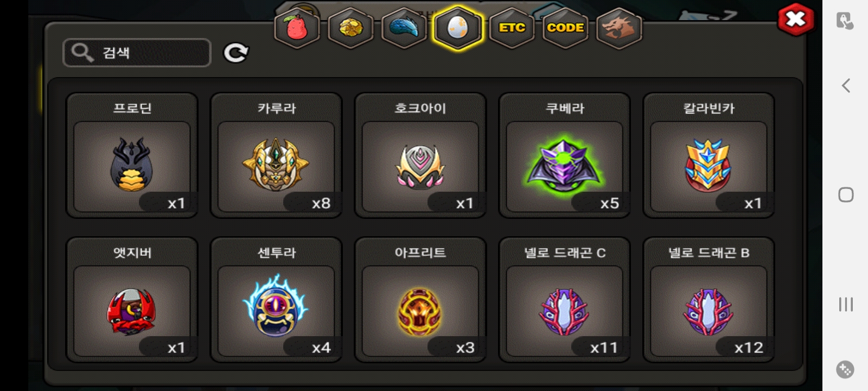The image size is (868, 391).
Task: Tap the Android back navigation arrow
Action: pos(846,85)
